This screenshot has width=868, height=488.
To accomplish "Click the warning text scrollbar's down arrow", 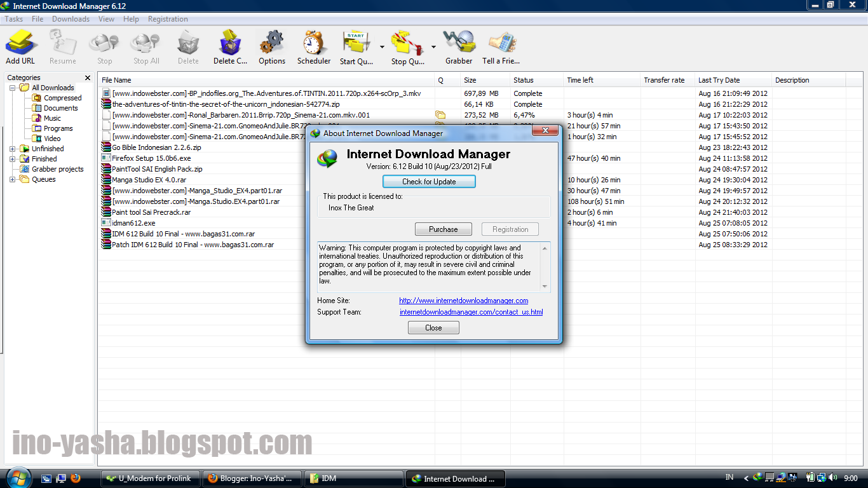I will [x=545, y=286].
